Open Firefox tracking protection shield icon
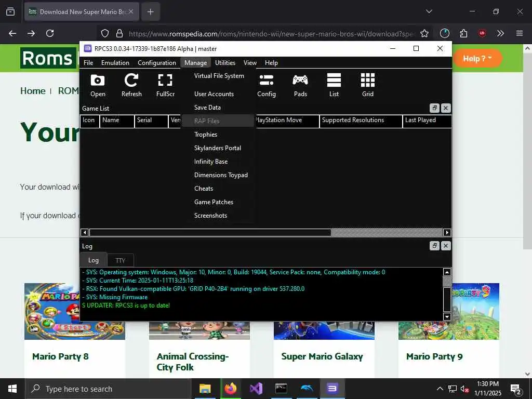Image resolution: width=532 pixels, height=399 pixels. 105,33
